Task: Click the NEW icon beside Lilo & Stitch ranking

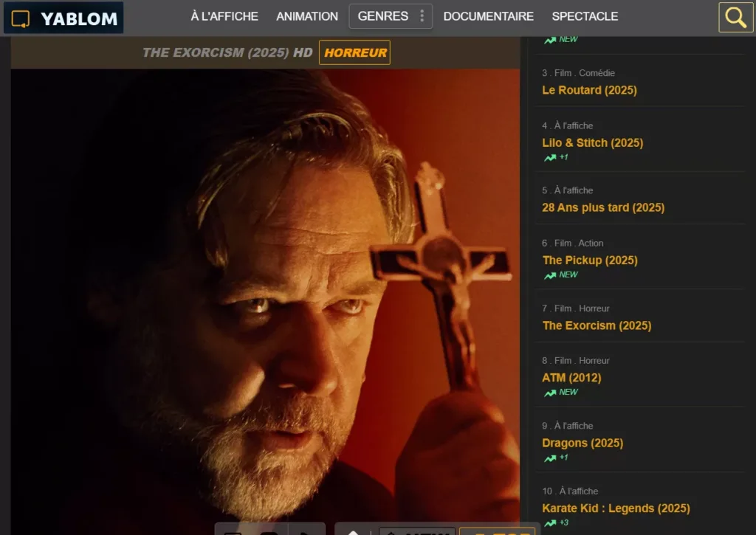Action: (550, 156)
